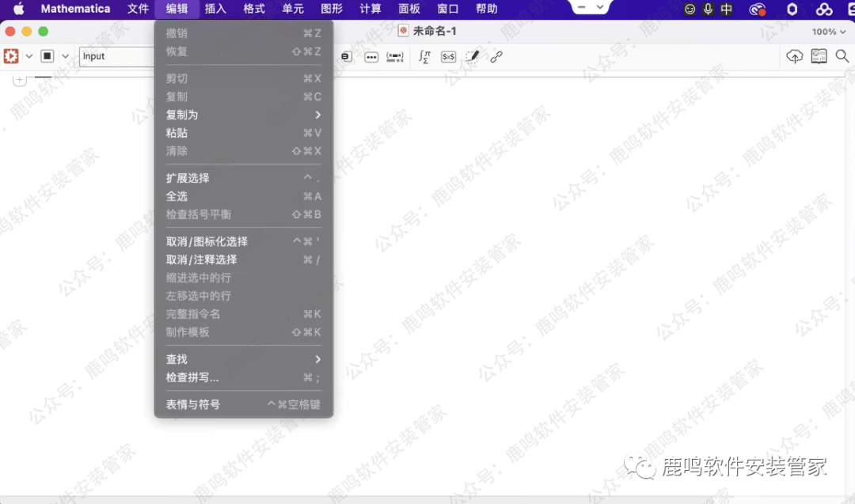Click the microphone dictation icon in the menu bar
This screenshot has width=855, height=504.
click(707, 9)
